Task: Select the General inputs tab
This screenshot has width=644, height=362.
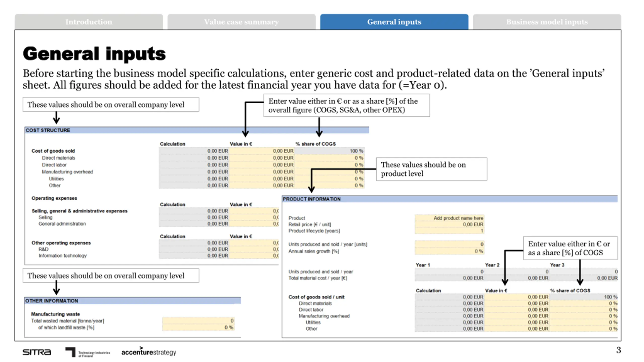Action: 394,22
